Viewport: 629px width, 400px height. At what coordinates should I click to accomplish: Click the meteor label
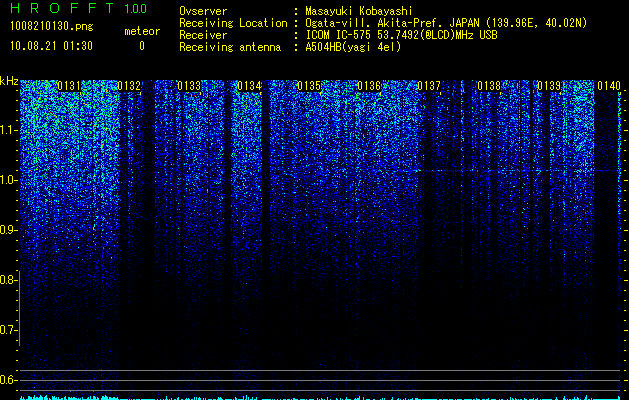pyautogui.click(x=142, y=31)
